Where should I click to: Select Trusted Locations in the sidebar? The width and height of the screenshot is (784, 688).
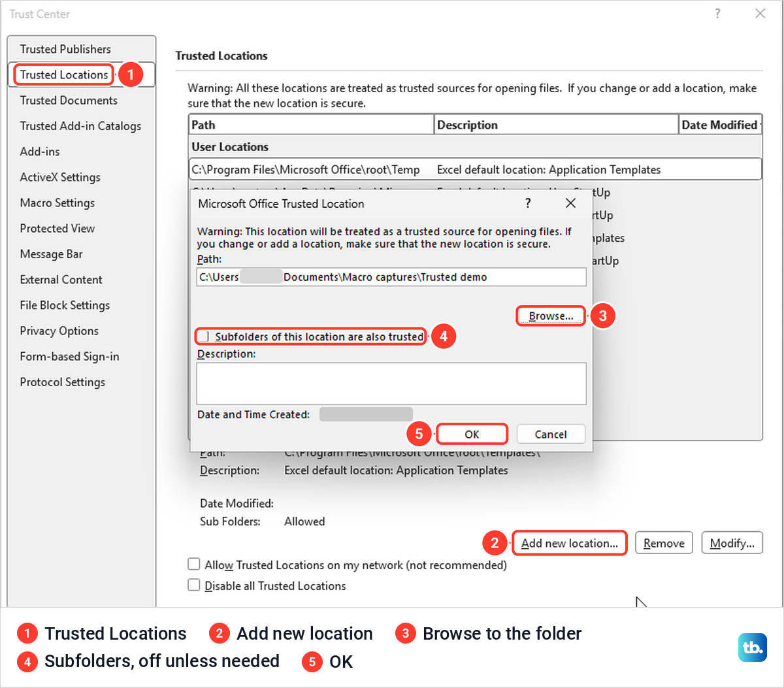click(64, 74)
